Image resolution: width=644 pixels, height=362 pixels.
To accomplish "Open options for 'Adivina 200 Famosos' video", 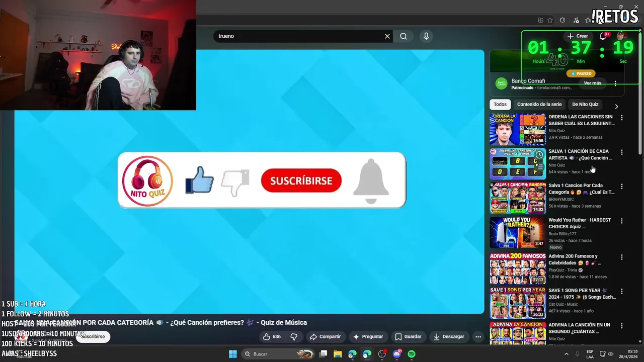I will (622, 257).
